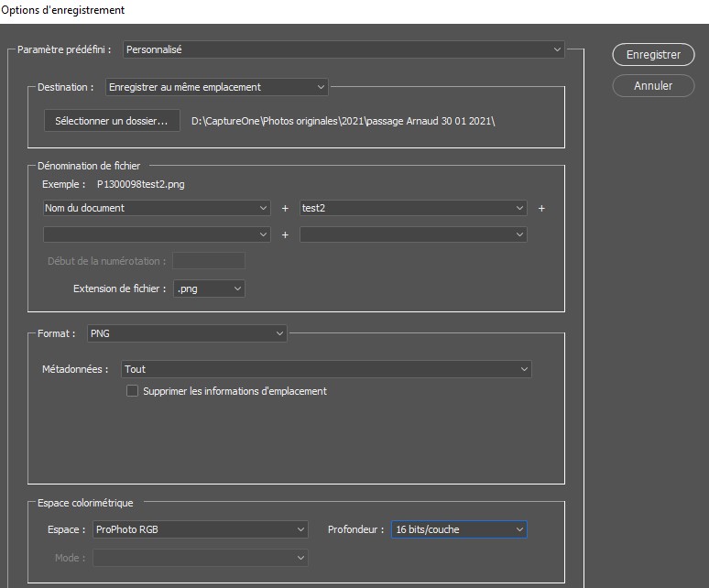
Task: Open the Format PNG dropdown
Action: pyautogui.click(x=187, y=333)
